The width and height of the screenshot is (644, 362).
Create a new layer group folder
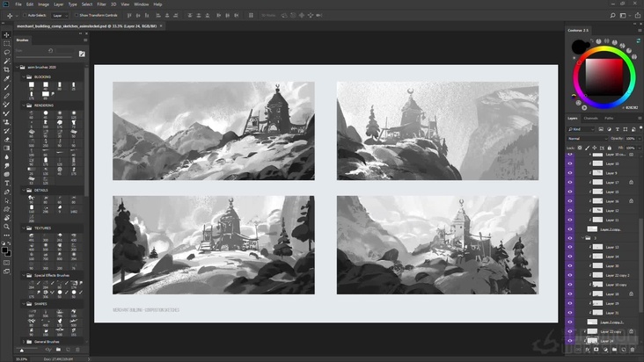point(614,350)
